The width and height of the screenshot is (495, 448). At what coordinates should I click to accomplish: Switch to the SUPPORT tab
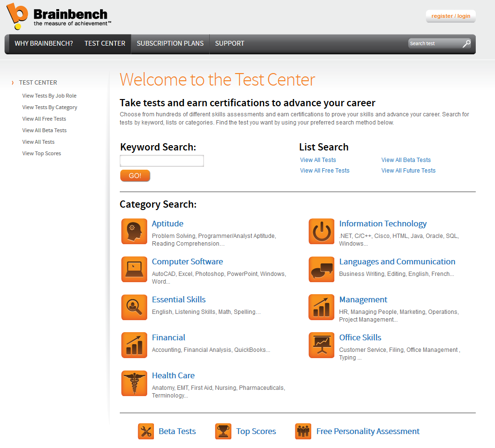point(229,43)
